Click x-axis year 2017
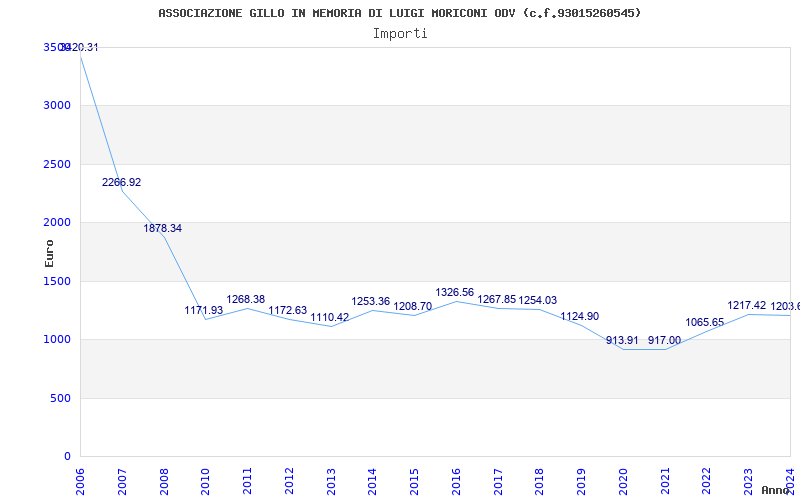Screen dimensions: 800x500 (498, 482)
